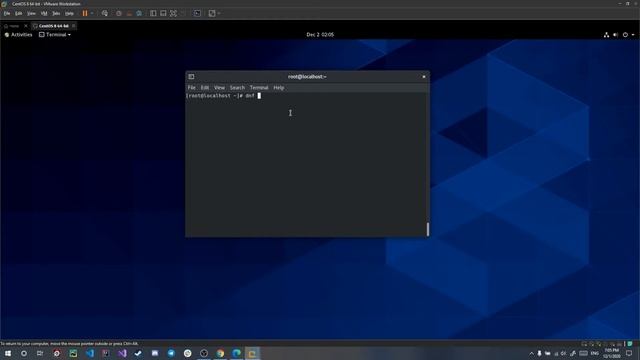Open Microsoft Edge from taskbar
The width and height of the screenshot is (640, 360).
[236, 353]
